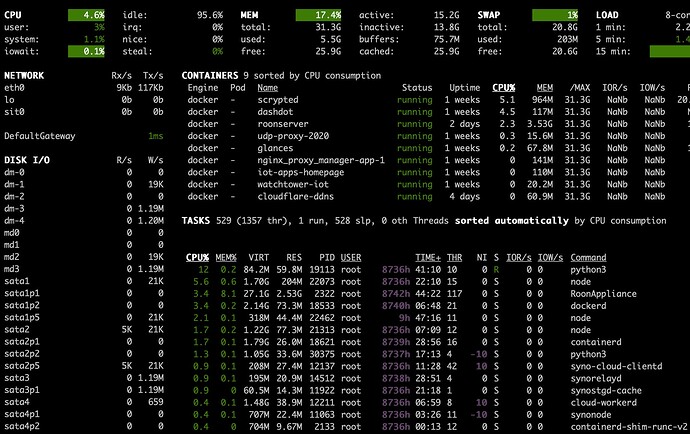
Task: Click the Command column header
Action: tap(588, 257)
